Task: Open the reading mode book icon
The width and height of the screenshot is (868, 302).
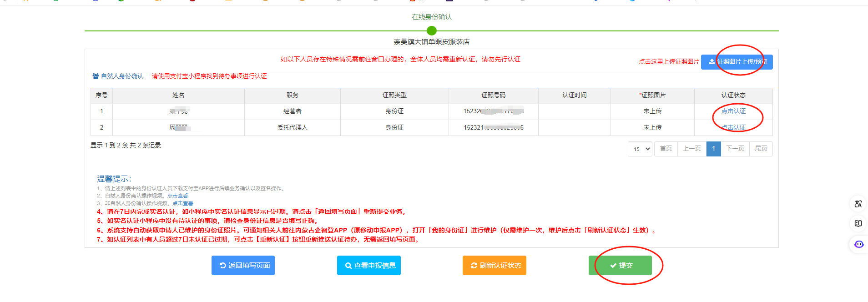Action: tap(858, 223)
